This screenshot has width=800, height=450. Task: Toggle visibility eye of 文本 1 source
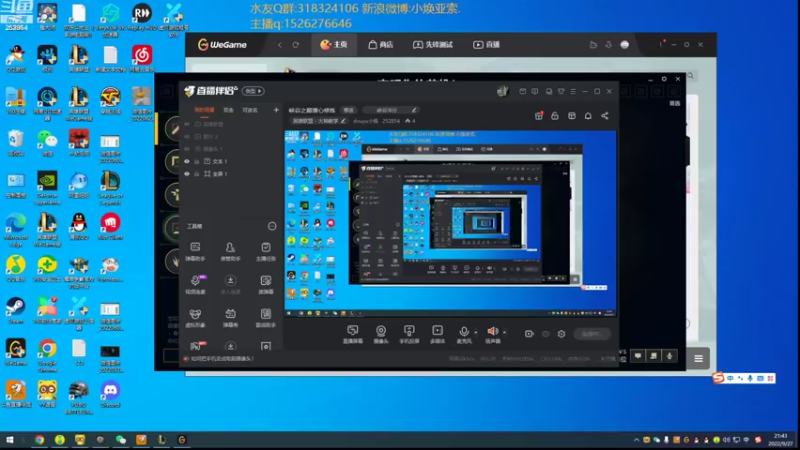click(187, 161)
